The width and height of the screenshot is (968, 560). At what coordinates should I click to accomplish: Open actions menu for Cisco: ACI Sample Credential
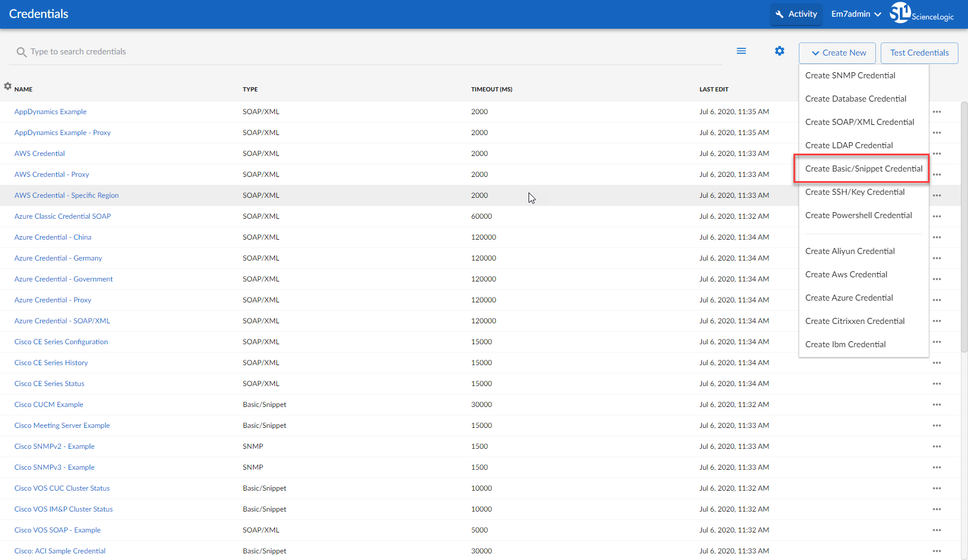click(x=937, y=551)
